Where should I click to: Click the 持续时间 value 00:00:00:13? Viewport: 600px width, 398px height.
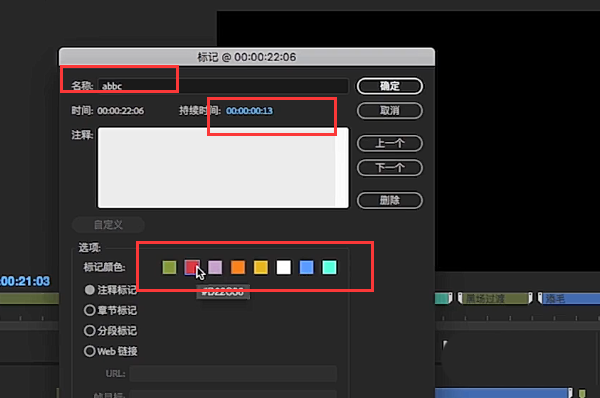[x=249, y=111]
